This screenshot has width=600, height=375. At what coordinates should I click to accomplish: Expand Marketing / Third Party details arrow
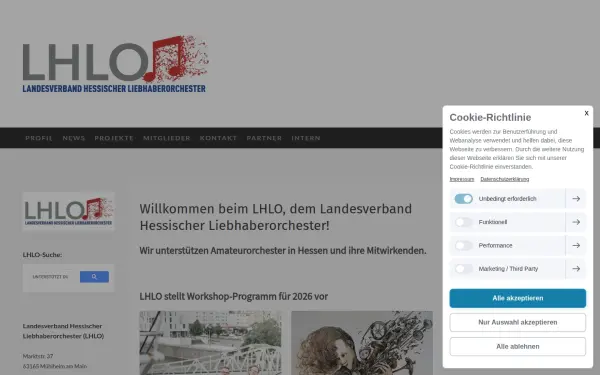[576, 269]
